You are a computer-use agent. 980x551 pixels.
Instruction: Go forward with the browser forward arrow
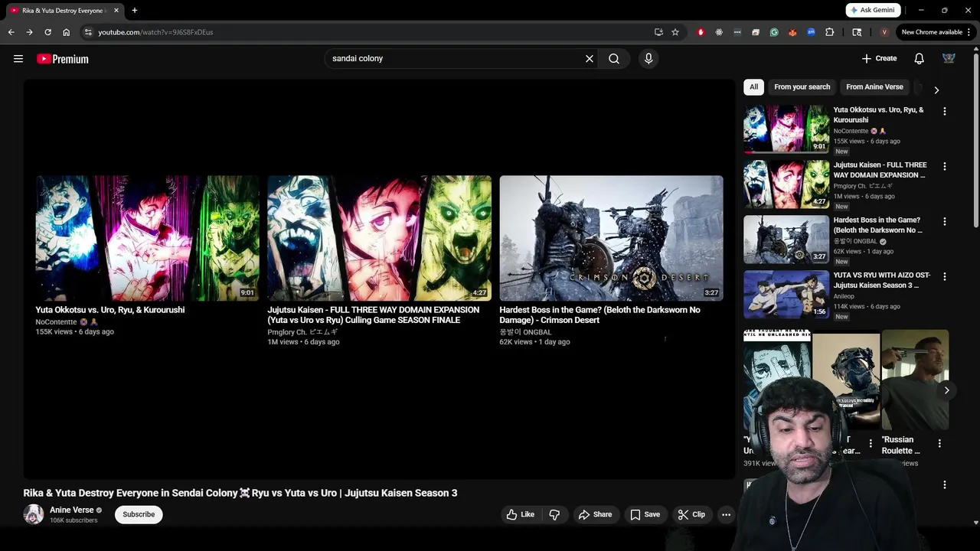coord(29,32)
